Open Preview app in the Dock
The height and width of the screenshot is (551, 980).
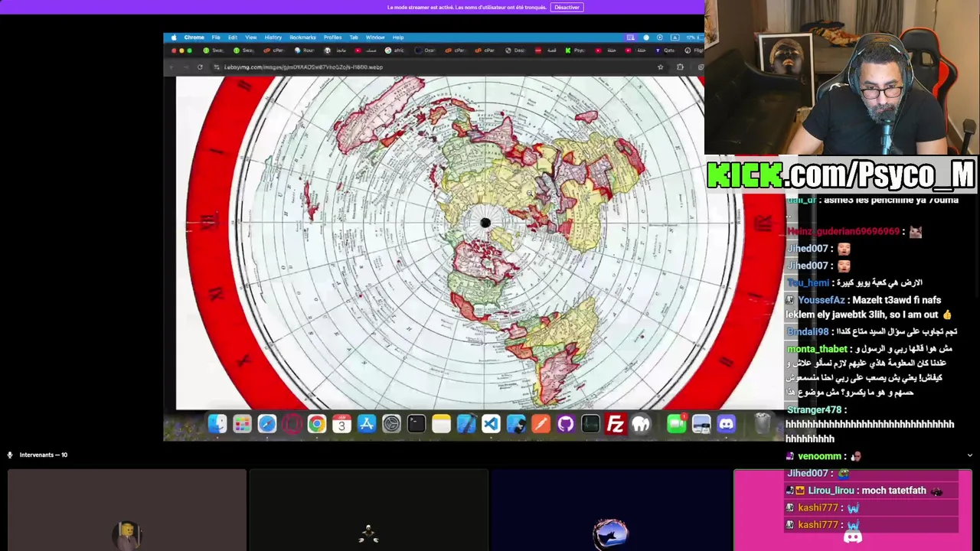tap(701, 424)
